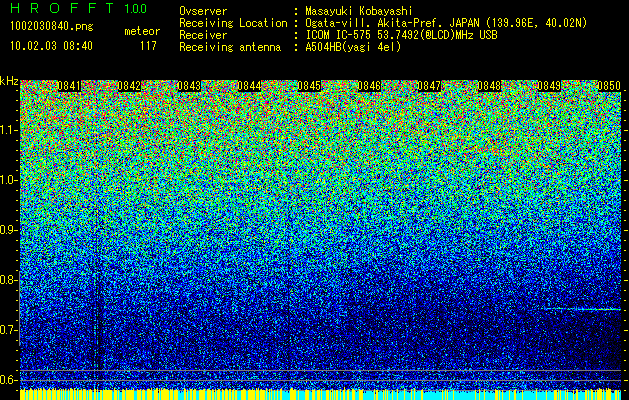This screenshot has height=400, width=629.
Task: Click the observer name Masayuki Kobayashi
Action: (358, 11)
